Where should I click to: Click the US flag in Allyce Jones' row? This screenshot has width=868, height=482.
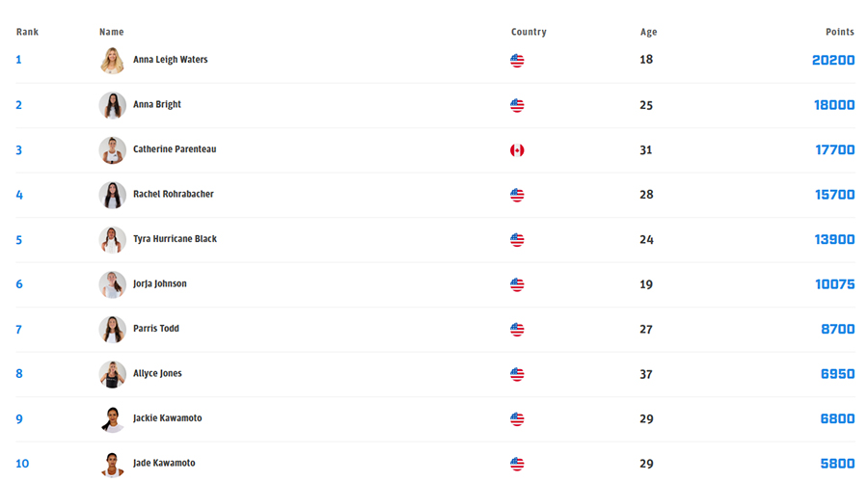point(517,374)
